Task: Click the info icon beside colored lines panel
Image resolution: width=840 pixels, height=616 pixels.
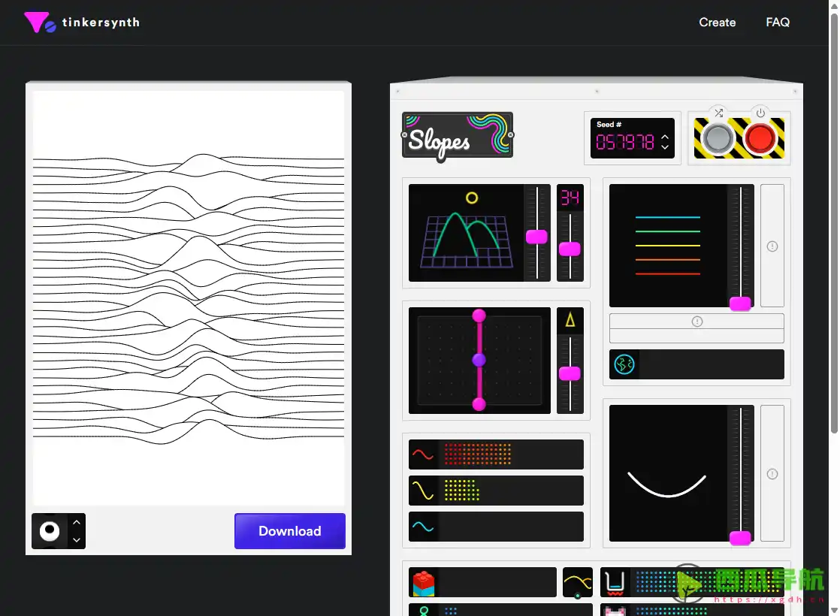Action: point(772,246)
